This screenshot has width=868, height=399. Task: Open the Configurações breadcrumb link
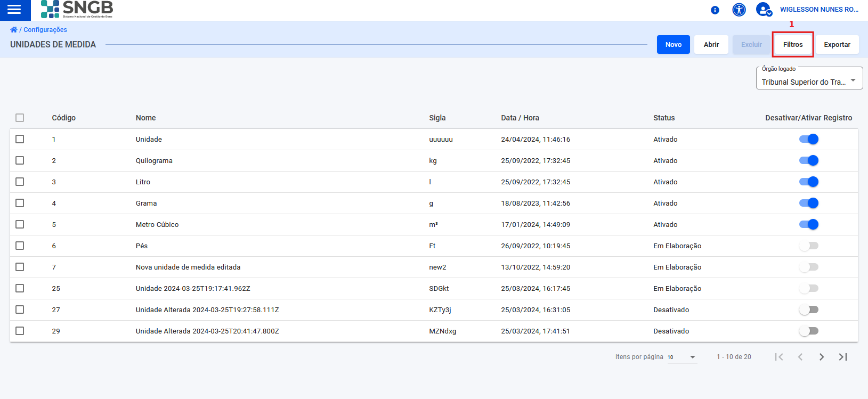[45, 30]
